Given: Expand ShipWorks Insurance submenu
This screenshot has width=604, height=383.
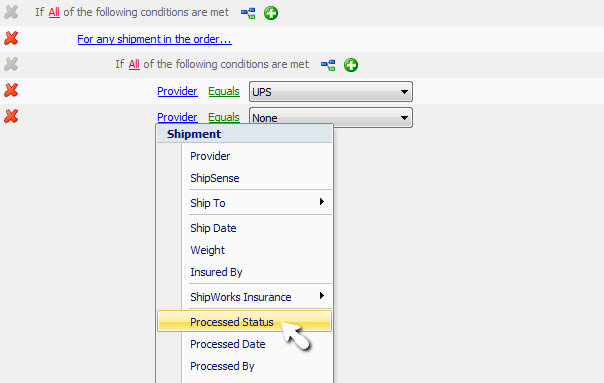Looking at the screenshot, I should 245,297.
